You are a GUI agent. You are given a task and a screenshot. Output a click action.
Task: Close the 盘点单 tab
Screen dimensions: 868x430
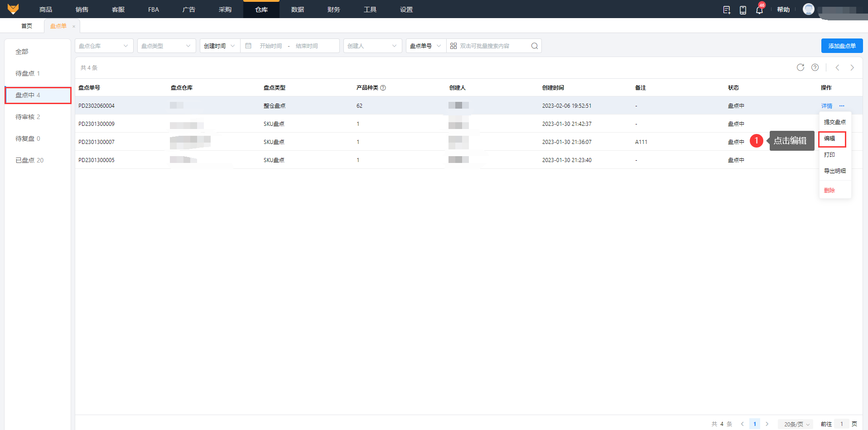[74, 26]
